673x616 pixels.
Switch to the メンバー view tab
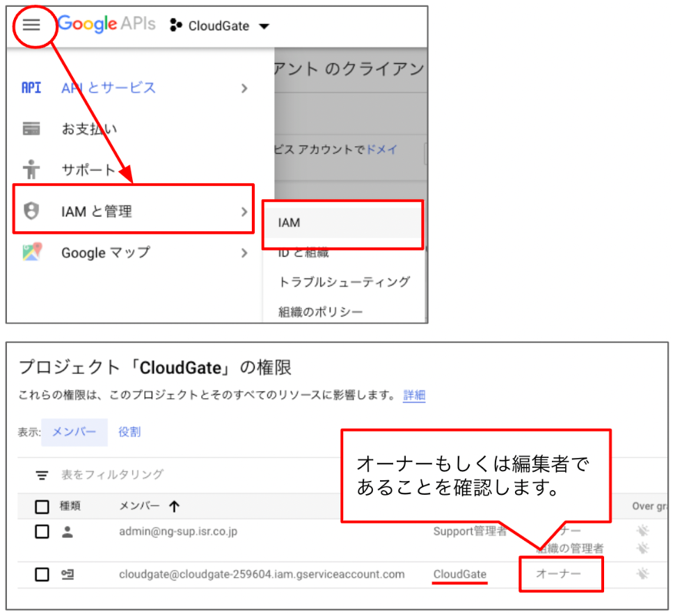coord(74,432)
